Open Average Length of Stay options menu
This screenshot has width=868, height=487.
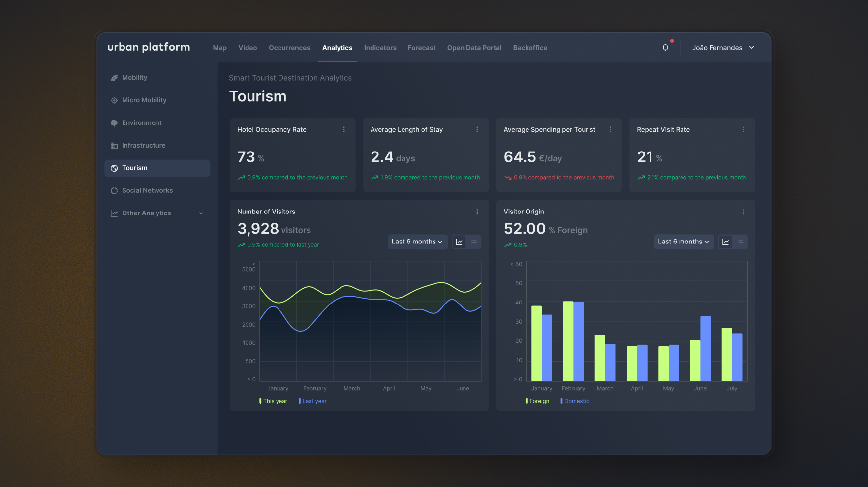click(477, 130)
